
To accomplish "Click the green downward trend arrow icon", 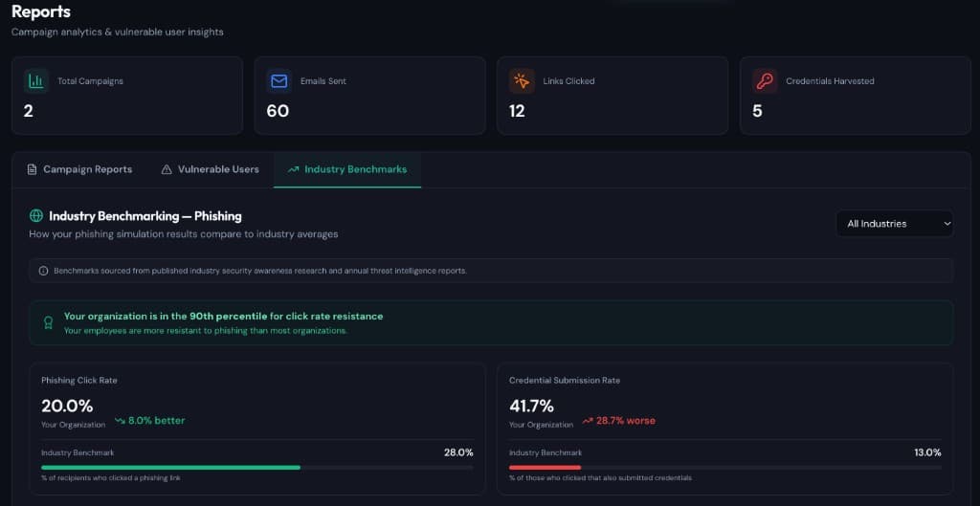I will [120, 421].
